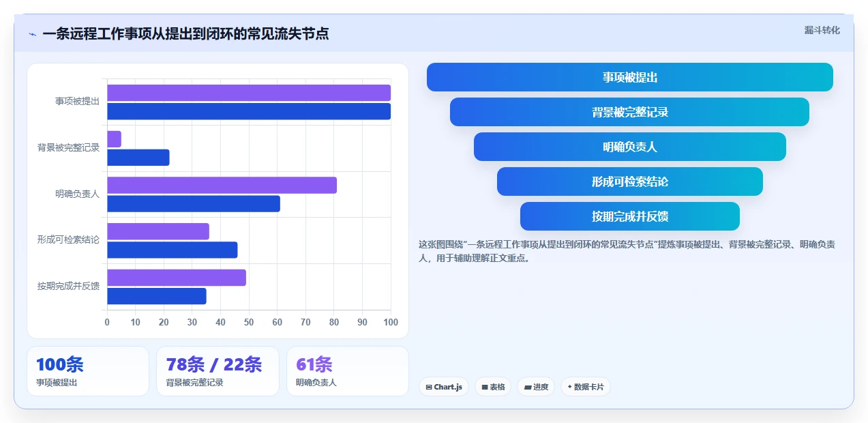
Task: Click the description paragraph below funnel
Action: 627,251
